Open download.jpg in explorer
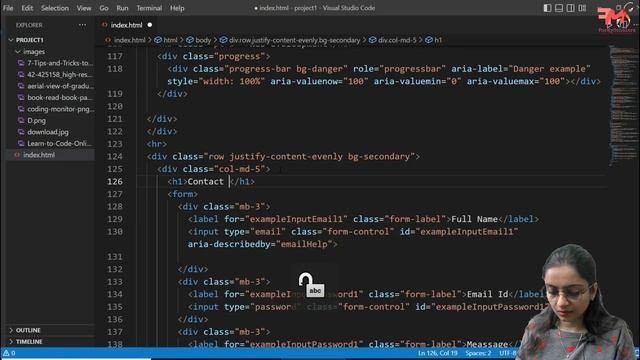Image resolution: width=640 pixels, height=360 pixels. 48,132
